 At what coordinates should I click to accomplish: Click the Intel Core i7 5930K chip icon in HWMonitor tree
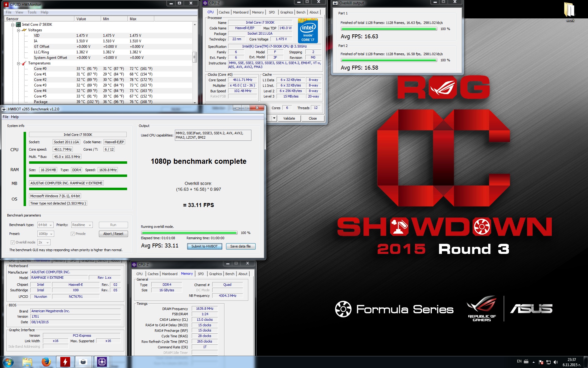coord(18,25)
